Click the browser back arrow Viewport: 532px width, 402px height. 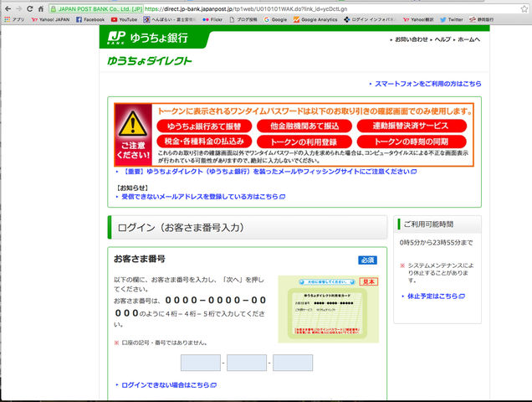coord(8,9)
